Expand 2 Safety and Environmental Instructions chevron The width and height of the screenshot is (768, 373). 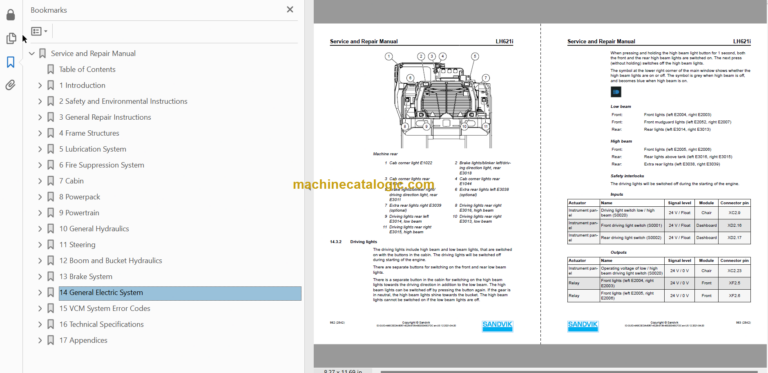[40, 101]
